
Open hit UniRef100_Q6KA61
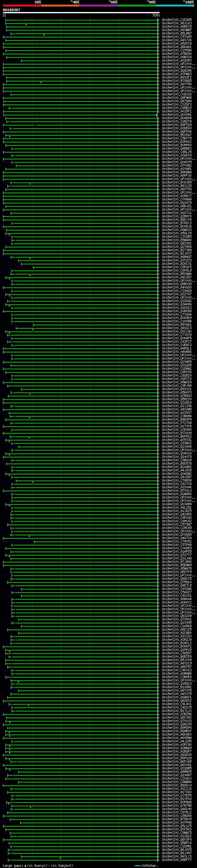click(x=176, y=47)
